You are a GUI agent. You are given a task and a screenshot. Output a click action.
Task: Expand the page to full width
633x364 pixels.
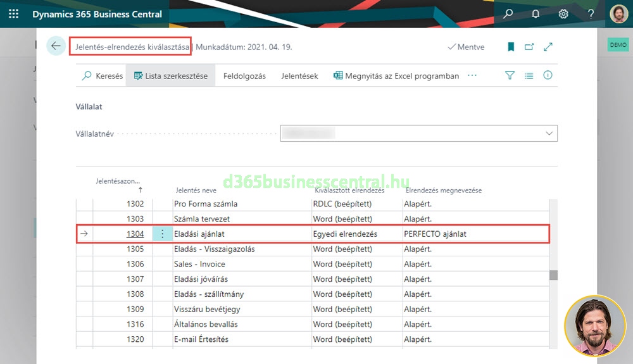(x=548, y=47)
